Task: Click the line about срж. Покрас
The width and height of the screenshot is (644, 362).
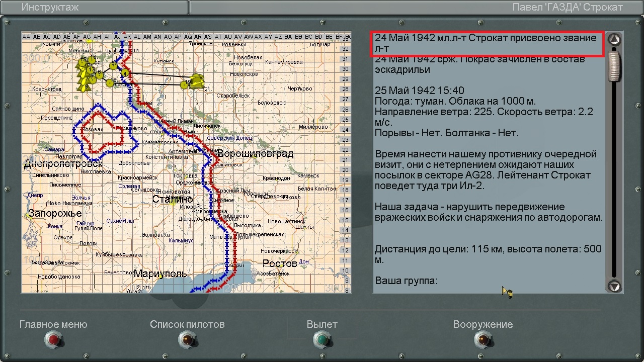Action: point(480,64)
